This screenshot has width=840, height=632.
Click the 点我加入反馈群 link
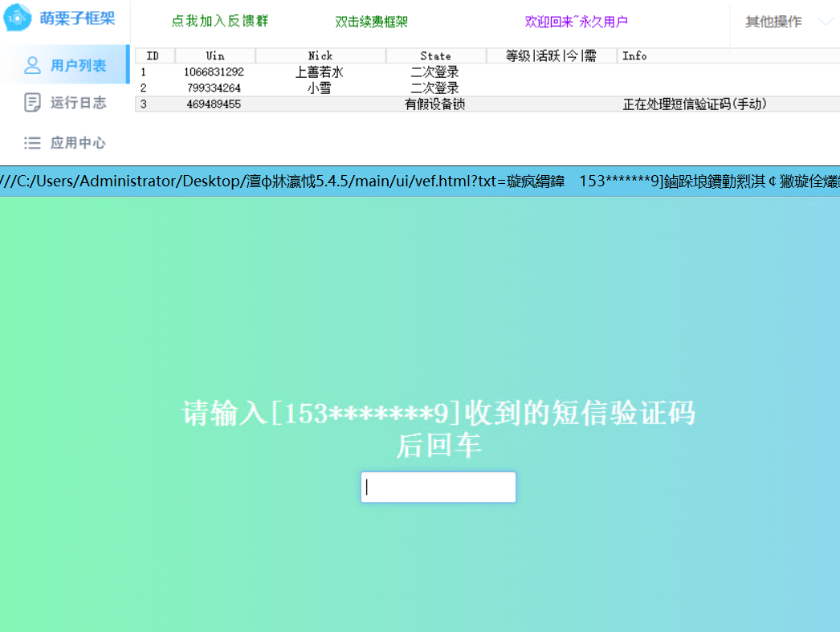click(220, 21)
